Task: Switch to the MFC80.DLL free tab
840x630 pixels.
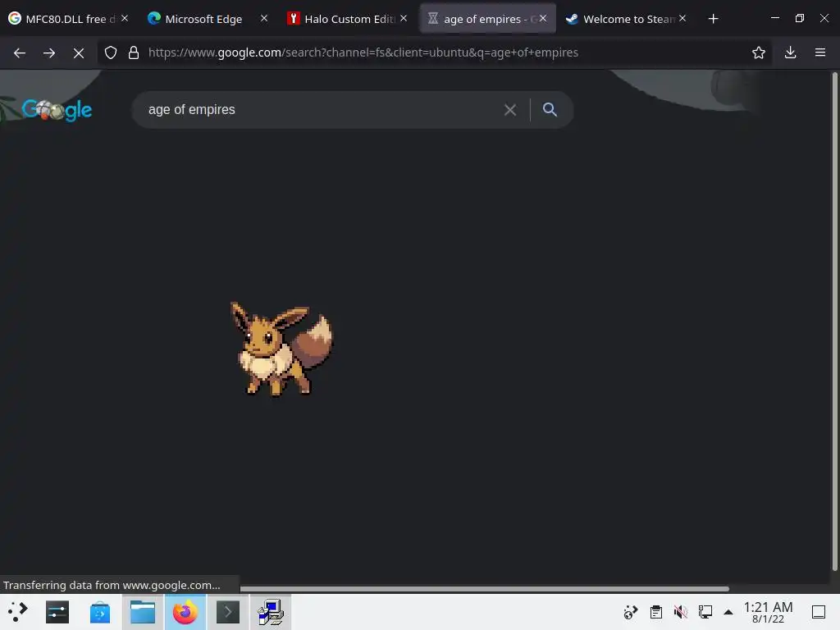Action: [x=69, y=19]
